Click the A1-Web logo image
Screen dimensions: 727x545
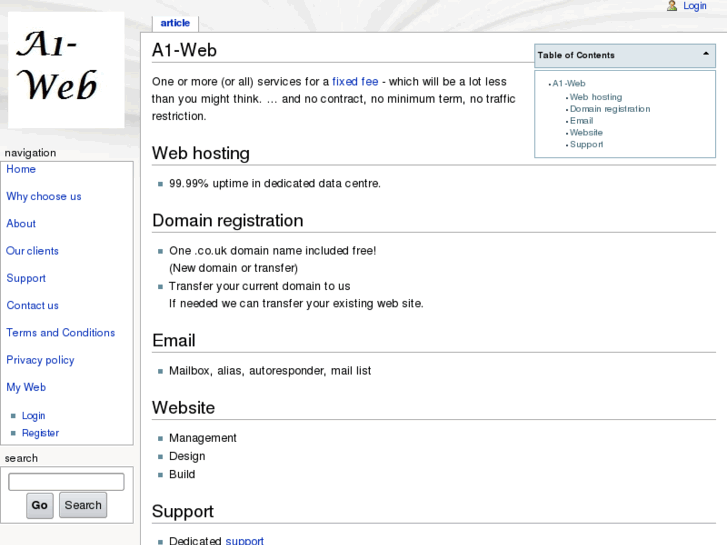[x=66, y=70]
